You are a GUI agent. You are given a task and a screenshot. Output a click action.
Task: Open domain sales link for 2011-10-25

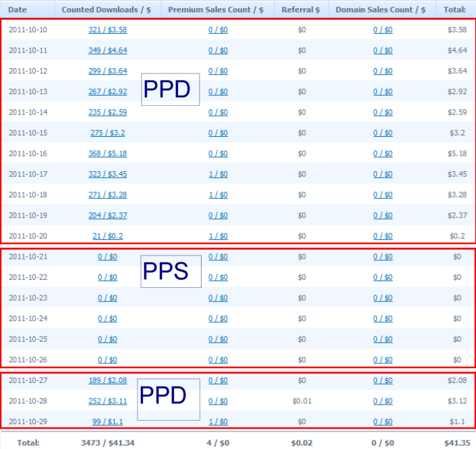point(383,339)
